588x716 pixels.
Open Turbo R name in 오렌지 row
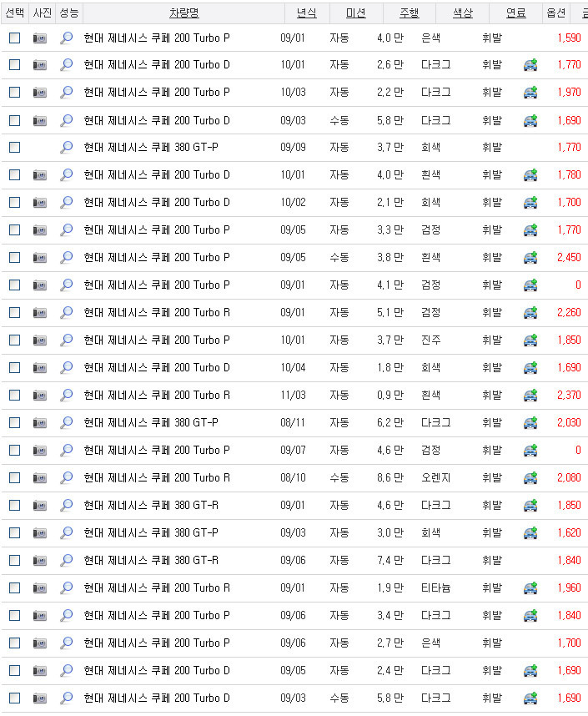point(157,477)
